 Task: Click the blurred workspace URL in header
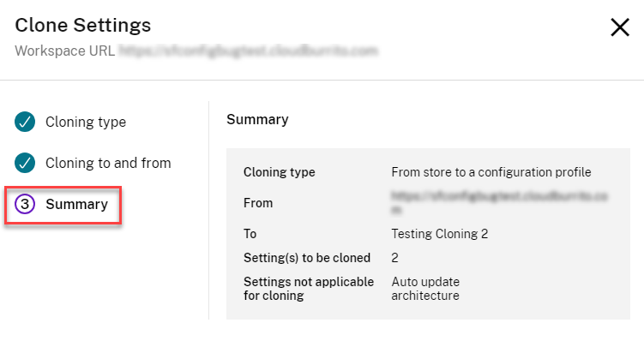pos(248,51)
